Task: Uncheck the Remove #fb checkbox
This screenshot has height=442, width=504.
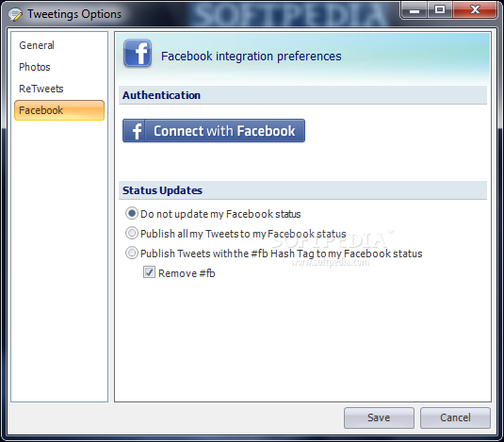Action: [149, 272]
